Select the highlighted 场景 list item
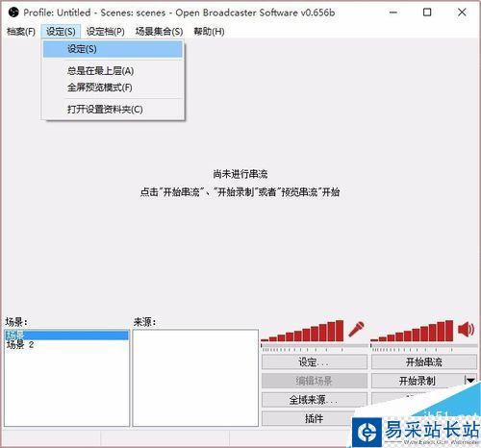 point(66,336)
